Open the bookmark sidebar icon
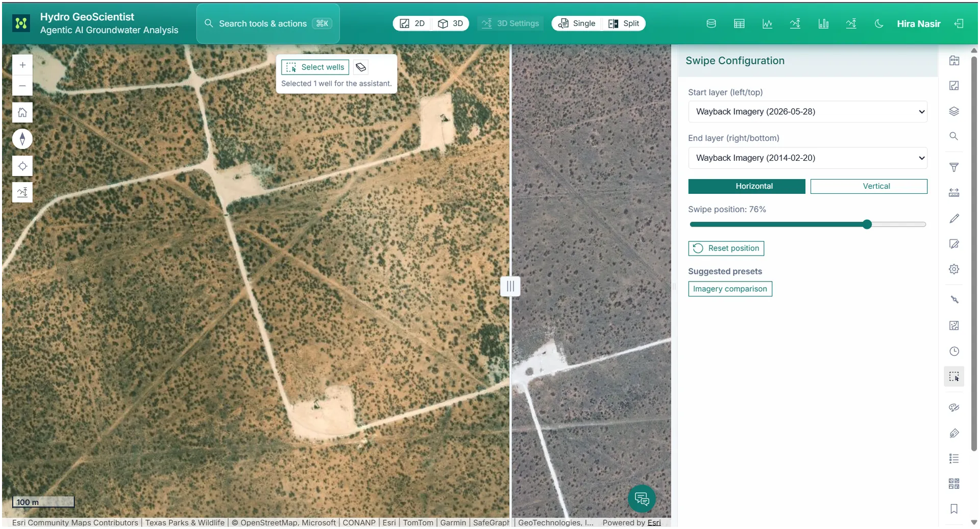 pos(954,509)
